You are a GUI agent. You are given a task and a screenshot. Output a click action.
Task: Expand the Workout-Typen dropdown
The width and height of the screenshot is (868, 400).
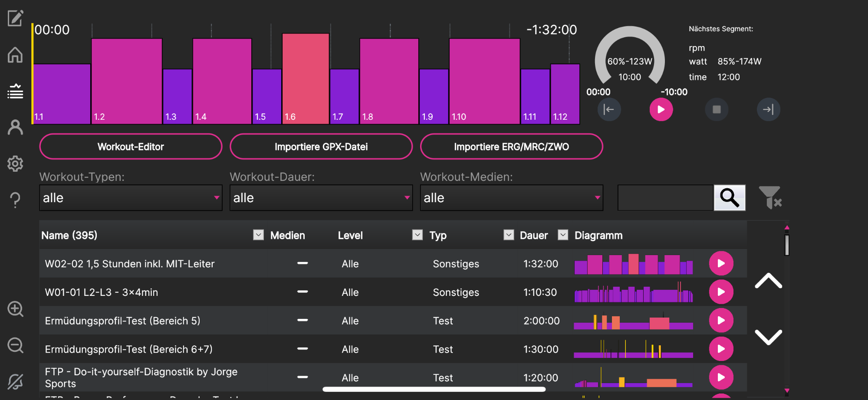tap(131, 198)
